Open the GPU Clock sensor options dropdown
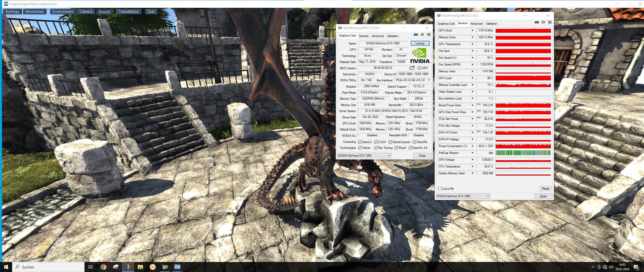 pyautogui.click(x=472, y=30)
